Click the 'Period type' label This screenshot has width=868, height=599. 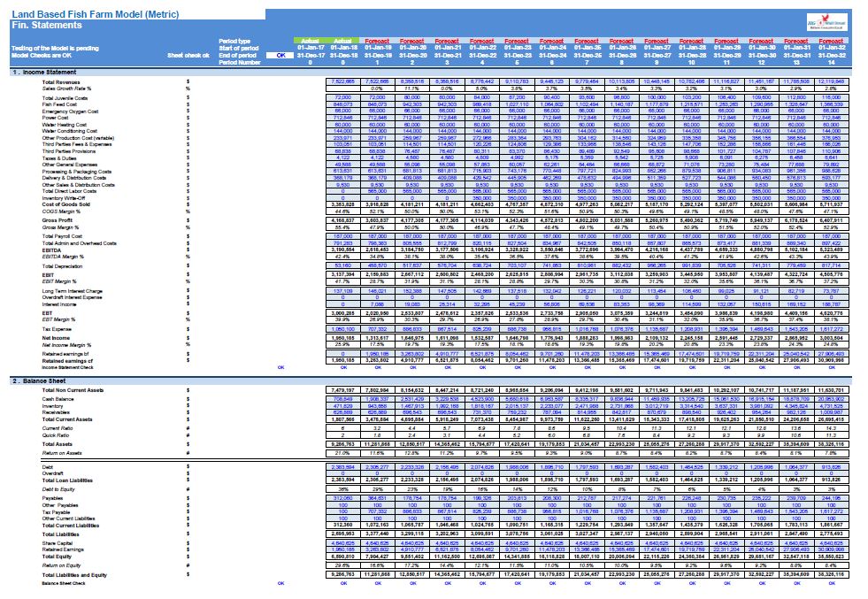(234, 41)
